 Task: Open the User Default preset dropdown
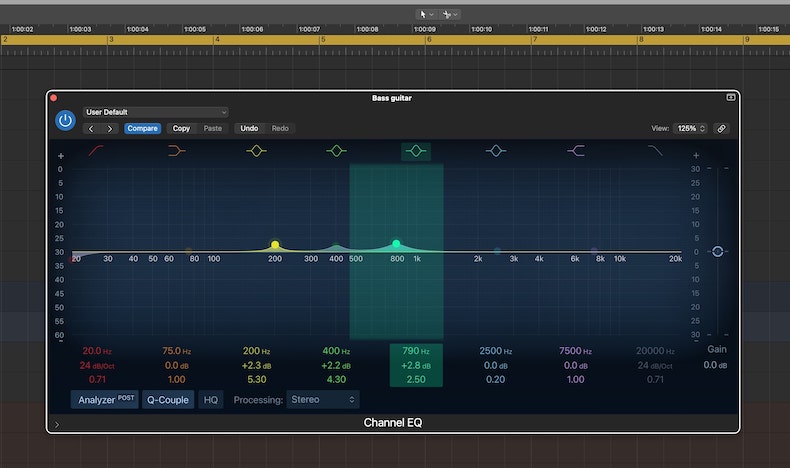coord(156,112)
